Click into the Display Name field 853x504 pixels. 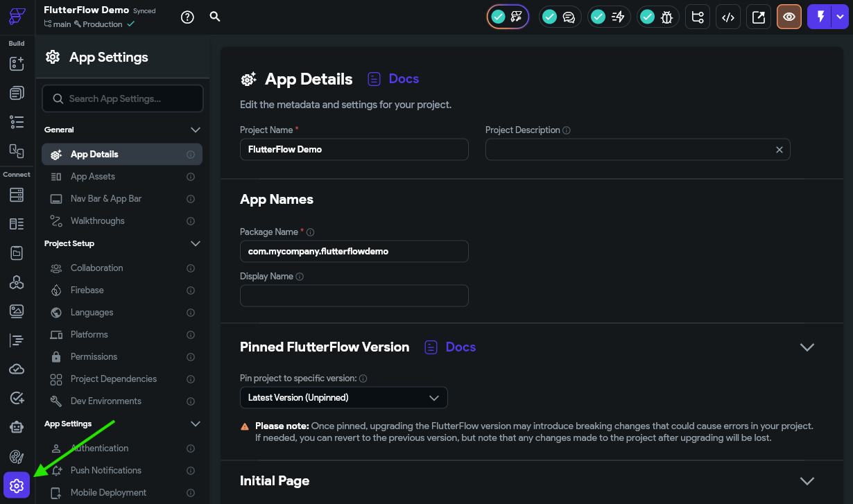[354, 296]
